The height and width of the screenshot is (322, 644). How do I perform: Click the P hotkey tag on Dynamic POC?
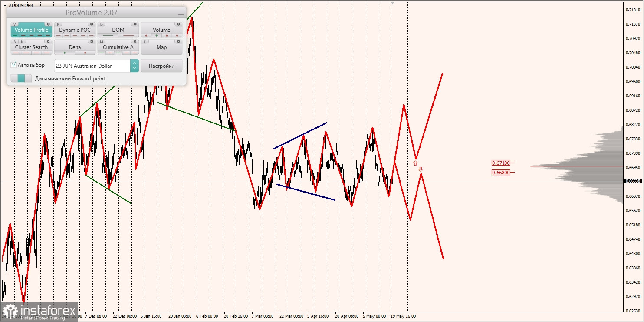tap(58, 24)
